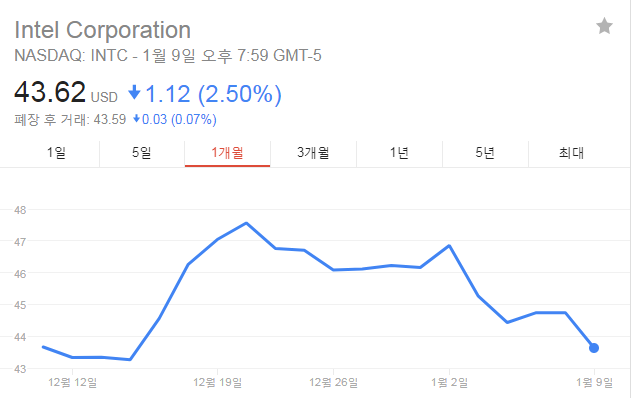This screenshot has width=631, height=398.
Task: Choose the 최대 range tab
Action: 571,153
